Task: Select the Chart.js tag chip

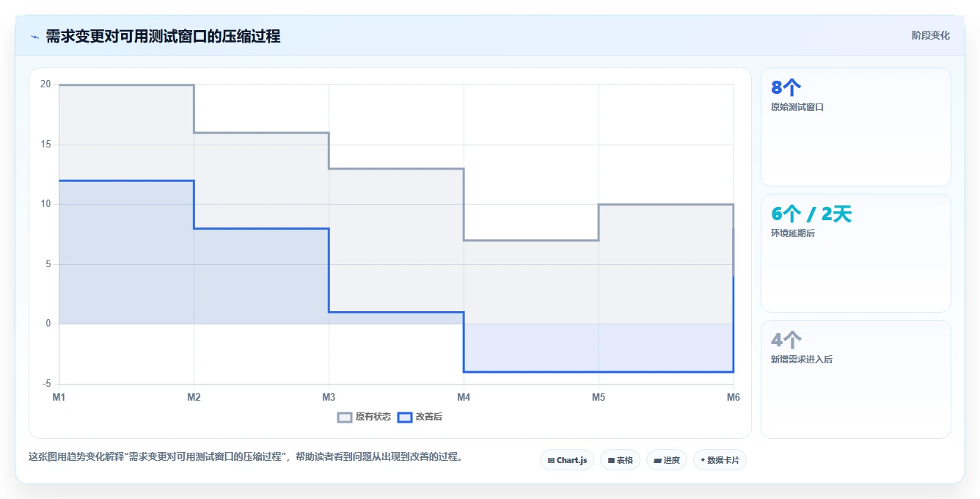Action: click(x=567, y=460)
